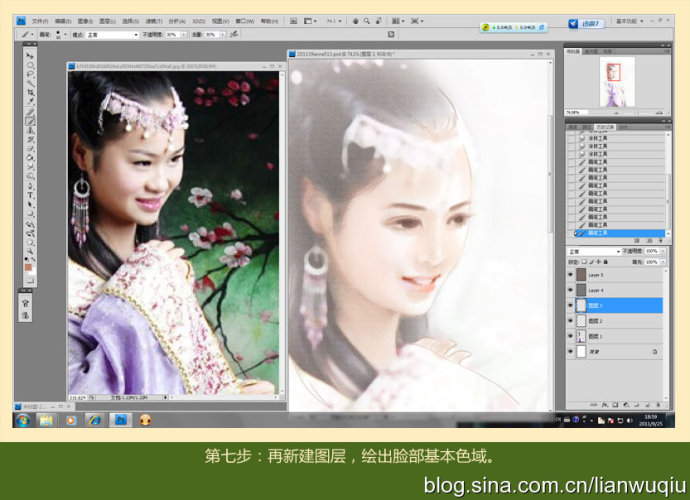Image resolution: width=690 pixels, height=500 pixels.
Task: Delete layer with trash icon
Action: point(658,404)
